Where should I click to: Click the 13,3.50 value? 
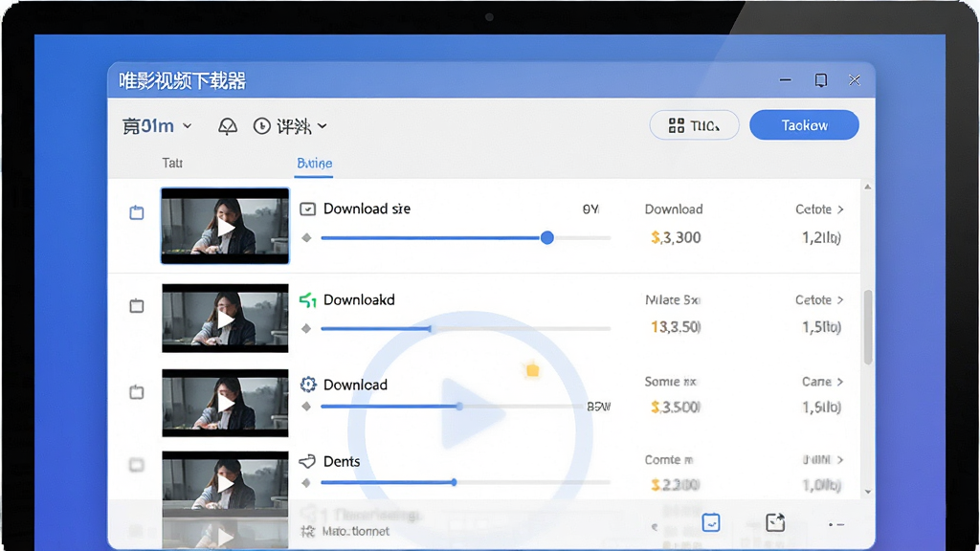(676, 327)
